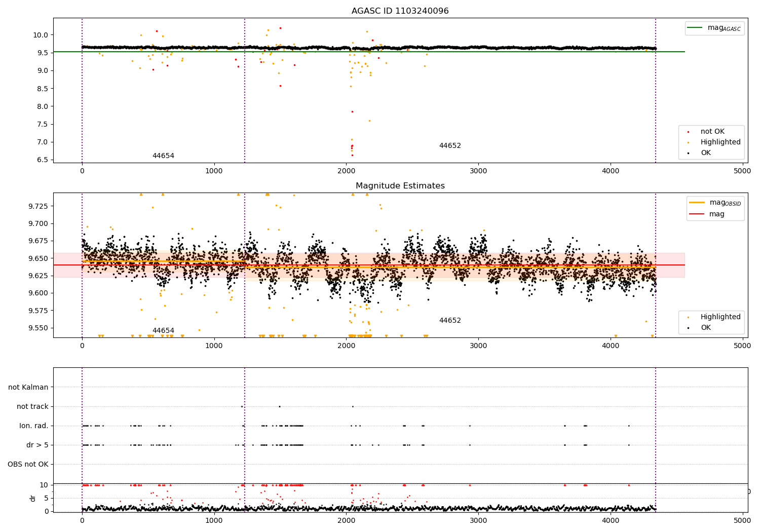Click the "dr > 5" axis label
The width and height of the screenshot is (760, 532).
pyautogui.click(x=37, y=445)
